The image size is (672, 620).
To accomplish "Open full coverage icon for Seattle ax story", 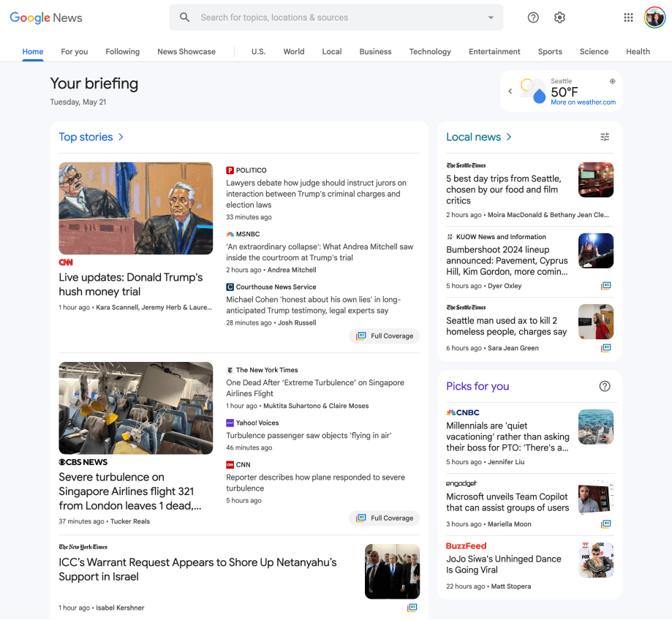I will [x=605, y=348].
